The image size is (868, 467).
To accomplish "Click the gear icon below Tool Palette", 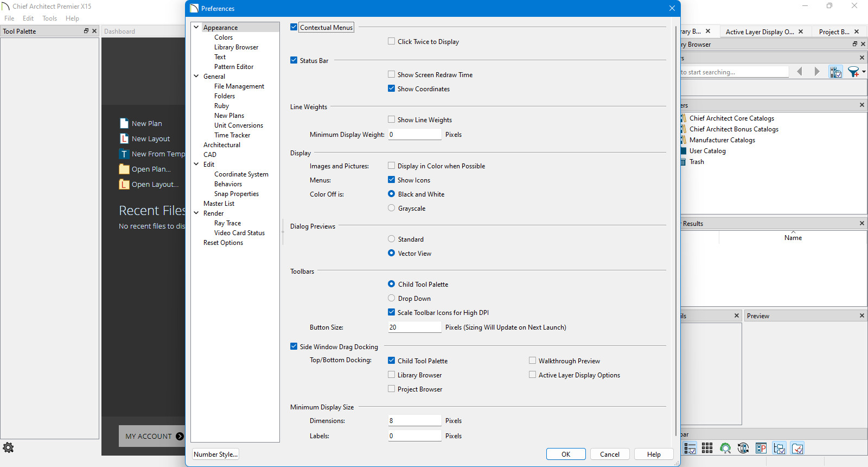I will [8, 447].
